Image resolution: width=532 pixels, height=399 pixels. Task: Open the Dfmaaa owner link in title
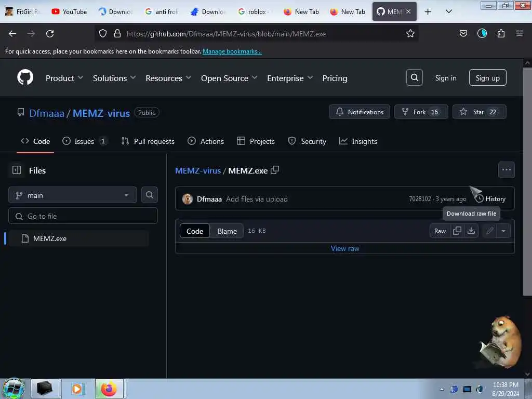point(46,113)
